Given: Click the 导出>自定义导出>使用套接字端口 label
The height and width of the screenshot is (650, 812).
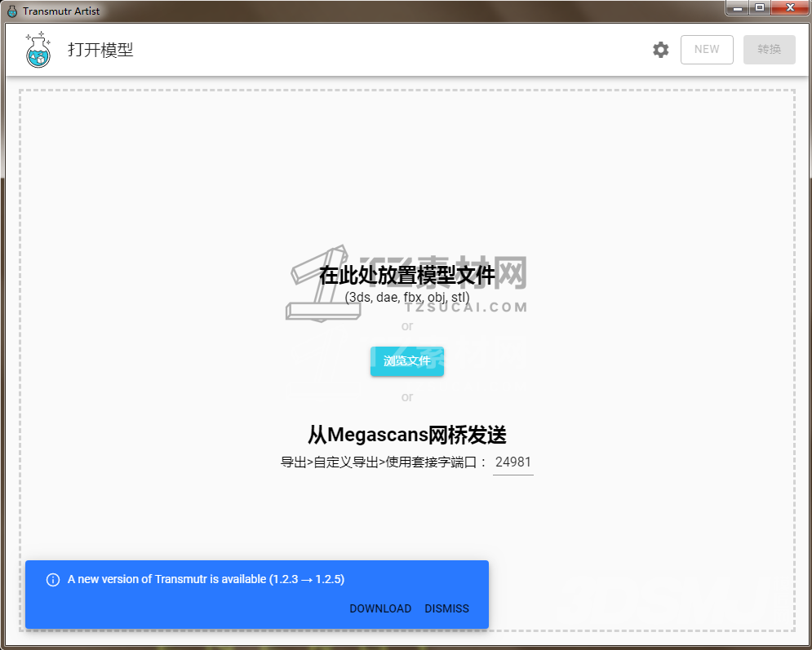Looking at the screenshot, I should click(x=384, y=462).
